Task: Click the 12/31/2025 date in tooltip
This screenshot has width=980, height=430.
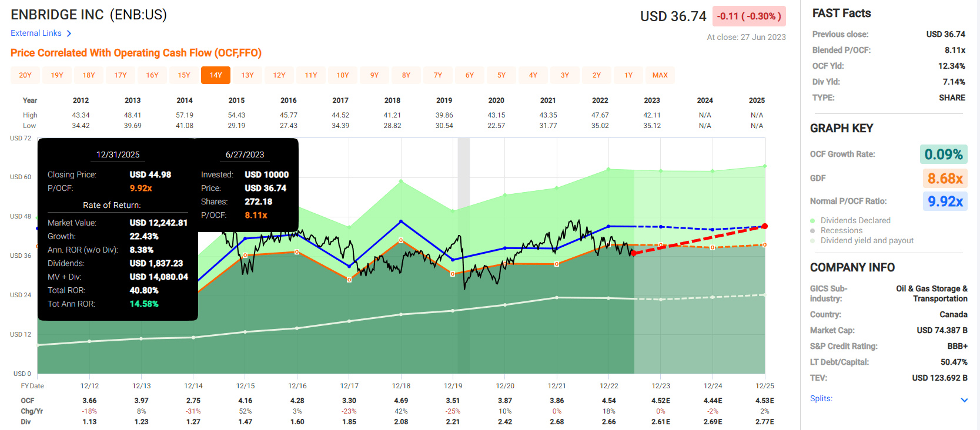Action: pyautogui.click(x=118, y=154)
